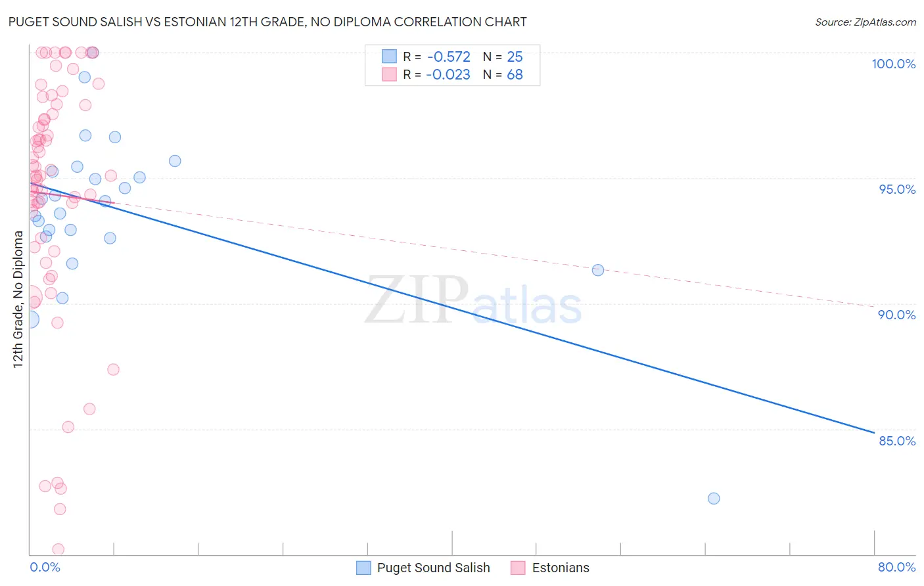Screen dimensions: 924x586
Task: Click the N = 68 value in legend
Action: pos(503,74)
